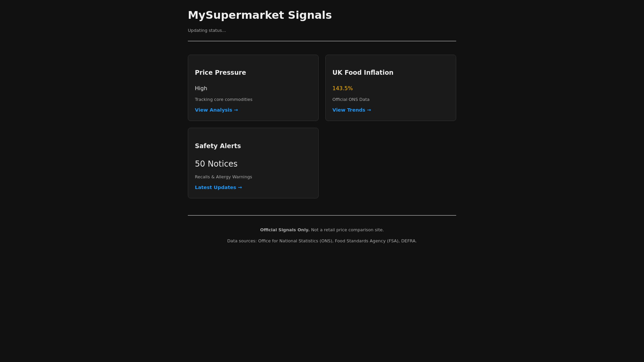Click the arrow in Latest Updates link
Screen dimensions: 644x362
pyautogui.click(x=240, y=187)
